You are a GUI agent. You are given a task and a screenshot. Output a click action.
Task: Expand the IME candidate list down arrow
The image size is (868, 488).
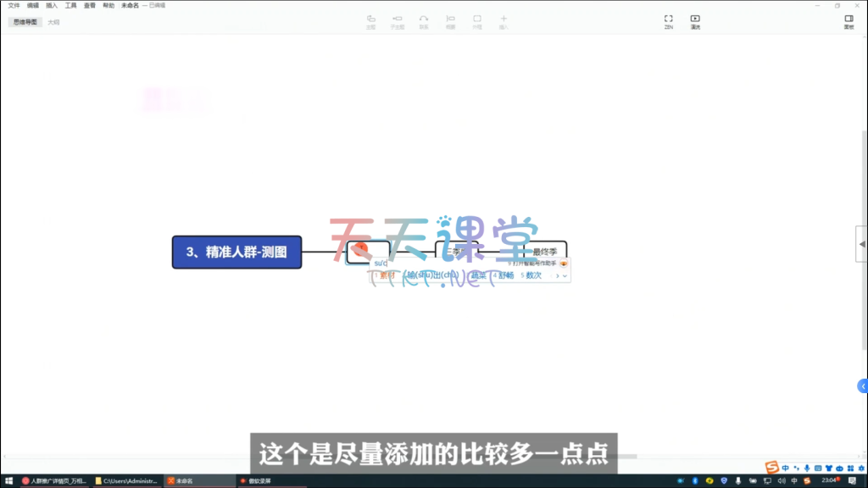(565, 275)
